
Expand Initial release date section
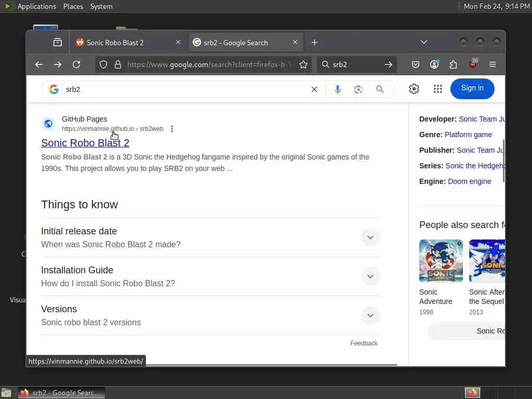[370, 237]
